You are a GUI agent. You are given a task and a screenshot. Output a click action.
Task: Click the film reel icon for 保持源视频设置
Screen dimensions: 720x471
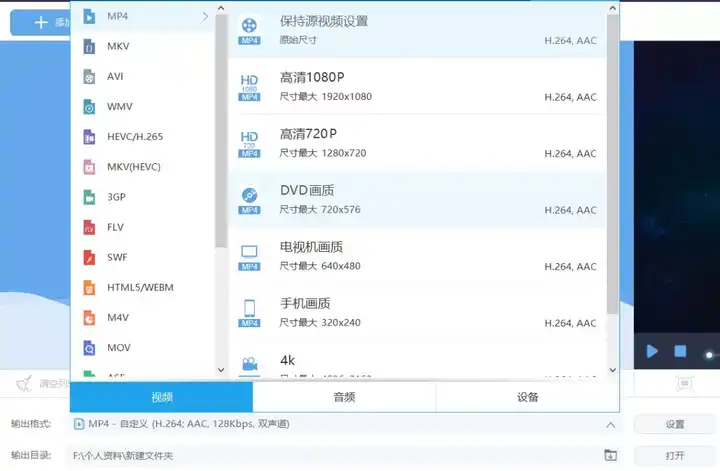point(249,30)
